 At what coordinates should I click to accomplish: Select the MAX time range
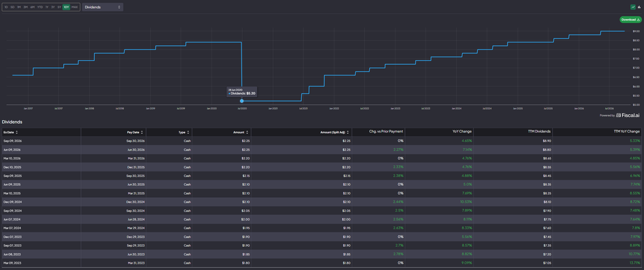(x=74, y=7)
